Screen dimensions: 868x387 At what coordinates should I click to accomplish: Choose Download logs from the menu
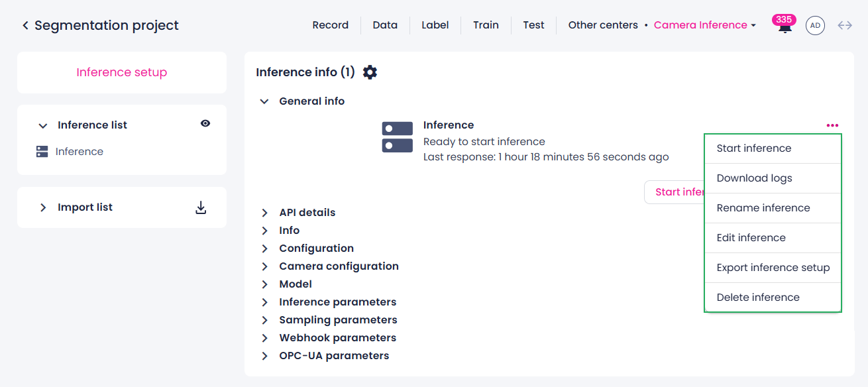(773, 178)
